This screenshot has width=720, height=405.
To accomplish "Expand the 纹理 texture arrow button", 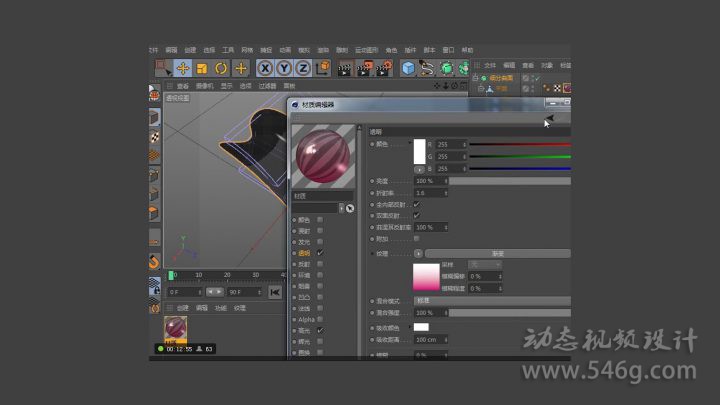I will (417, 254).
